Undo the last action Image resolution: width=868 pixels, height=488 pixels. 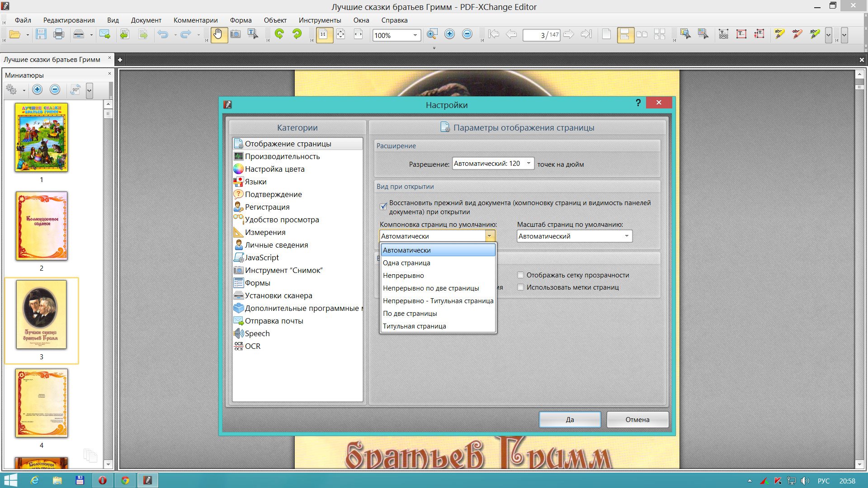pos(163,35)
